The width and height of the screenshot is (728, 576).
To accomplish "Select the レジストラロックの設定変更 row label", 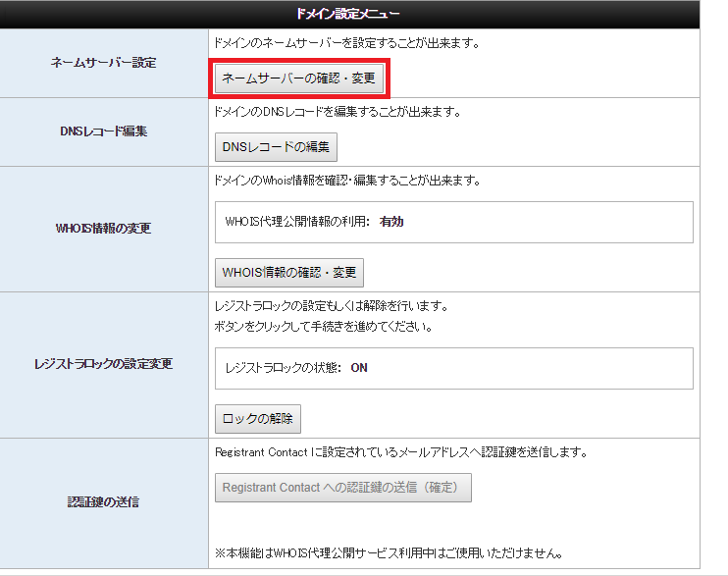I will [x=104, y=364].
